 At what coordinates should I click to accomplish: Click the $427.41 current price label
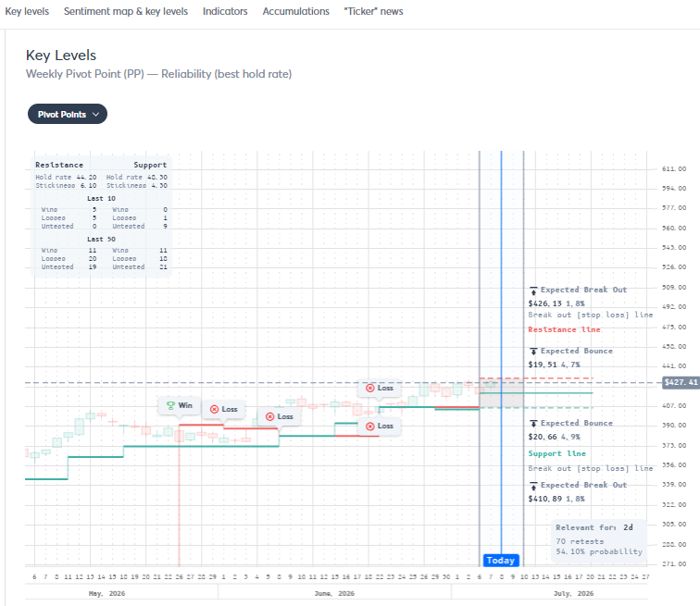click(681, 382)
